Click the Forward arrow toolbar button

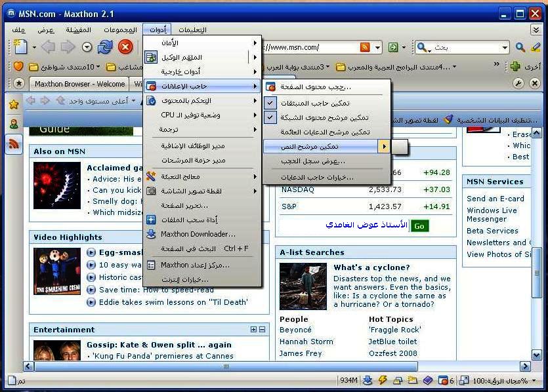tap(68, 47)
